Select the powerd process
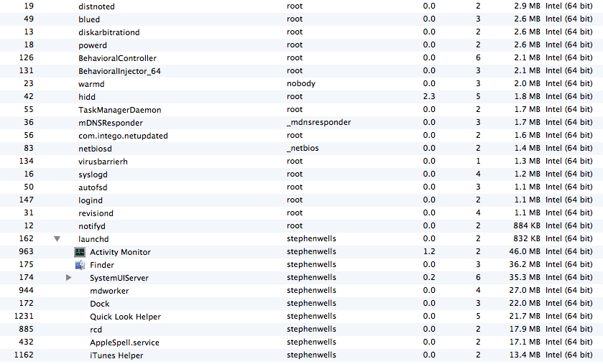Image resolution: width=603 pixels, height=364 pixels. (x=302, y=45)
